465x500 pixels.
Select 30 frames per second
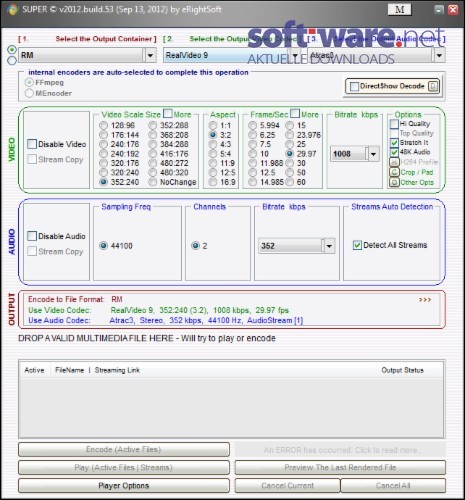tap(290, 163)
